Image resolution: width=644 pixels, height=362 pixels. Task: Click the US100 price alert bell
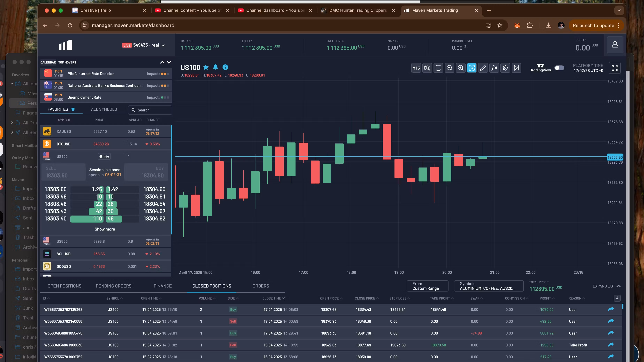point(215,67)
